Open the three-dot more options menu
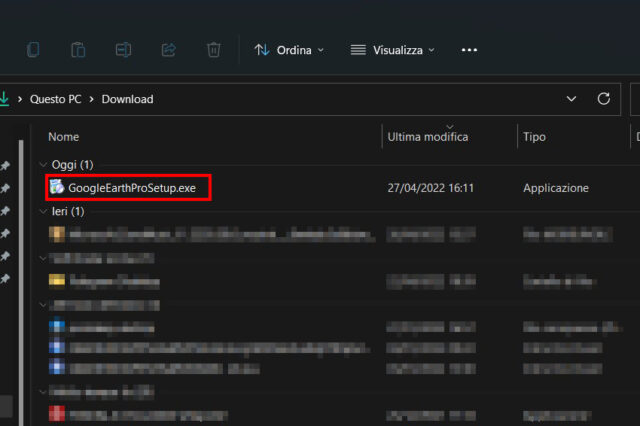 tap(469, 49)
